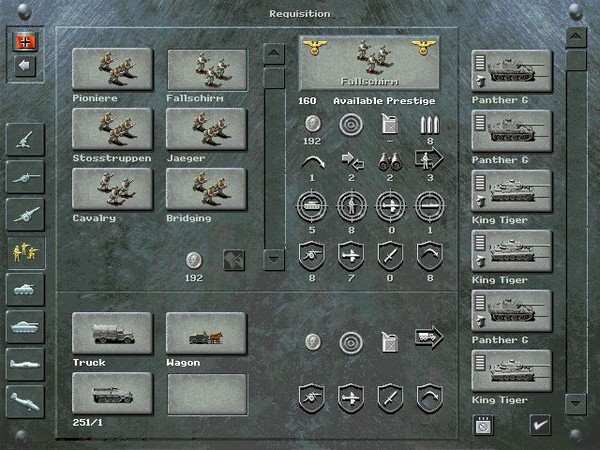Image resolution: width=600 pixels, height=450 pixels.
Task: Choose the Stosstruppen unit type
Action: (112, 128)
